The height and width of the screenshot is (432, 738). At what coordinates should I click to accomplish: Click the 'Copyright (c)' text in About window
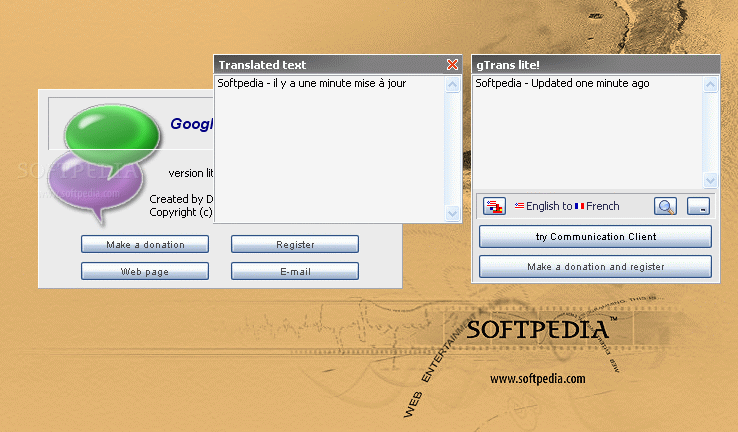coord(181,212)
